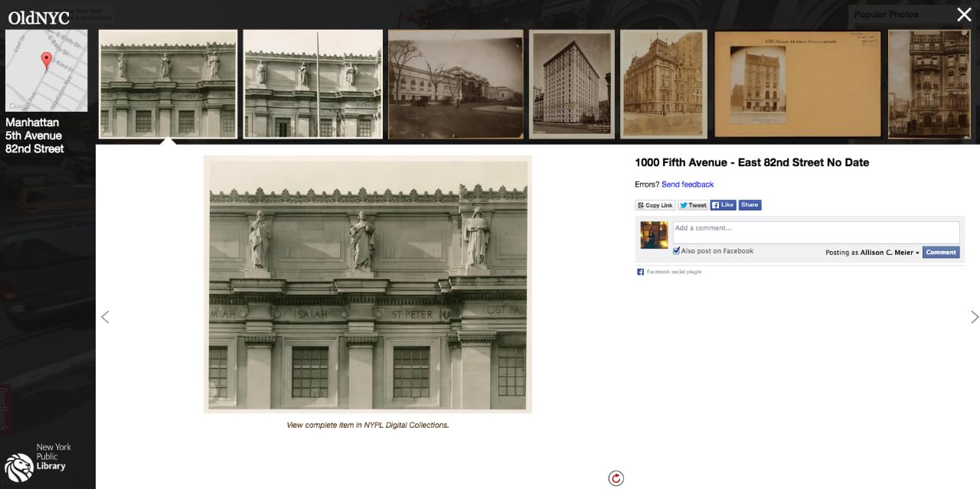Click the OldNYC site logo

point(38,17)
